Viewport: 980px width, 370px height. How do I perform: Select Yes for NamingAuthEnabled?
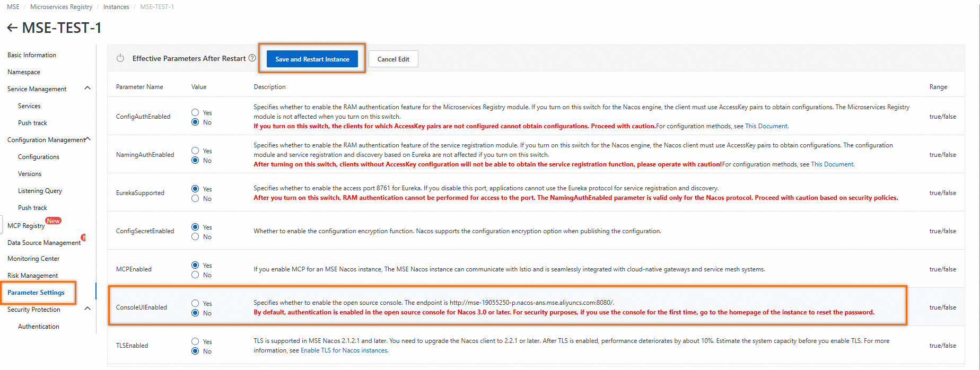pos(195,151)
